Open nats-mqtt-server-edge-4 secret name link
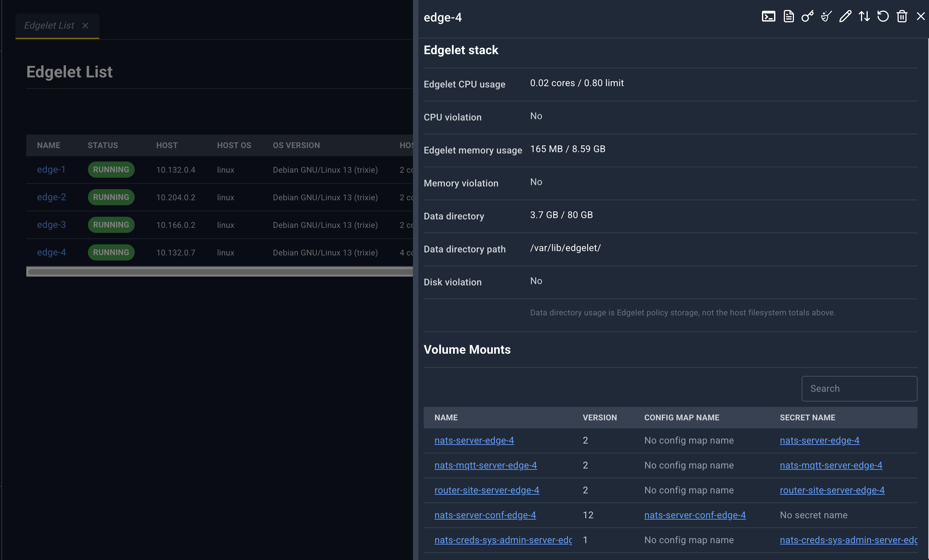The height and width of the screenshot is (560, 929). point(831,465)
